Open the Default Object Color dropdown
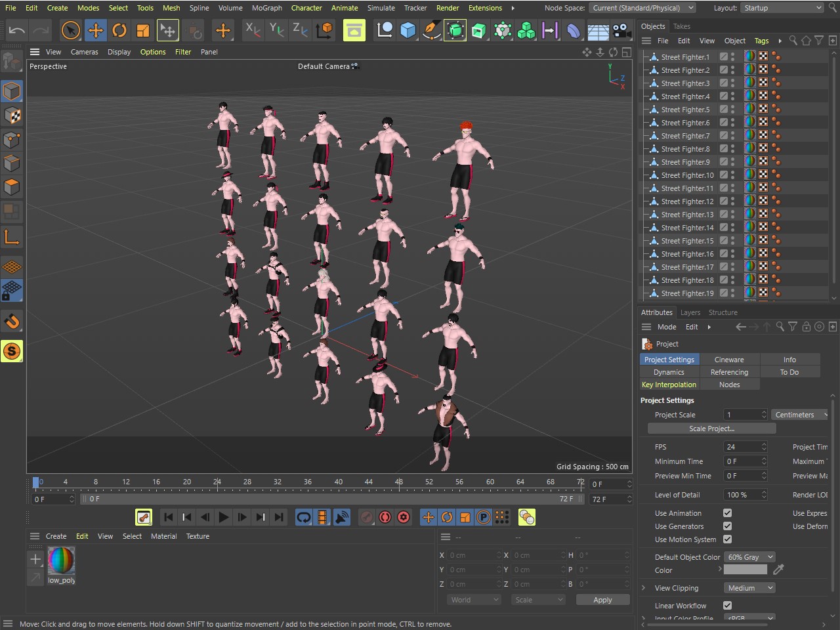840x630 pixels. (x=749, y=557)
